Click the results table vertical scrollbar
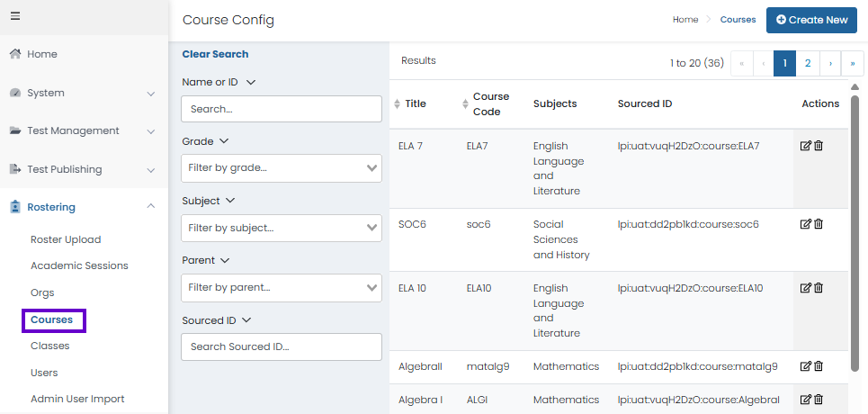 855,233
